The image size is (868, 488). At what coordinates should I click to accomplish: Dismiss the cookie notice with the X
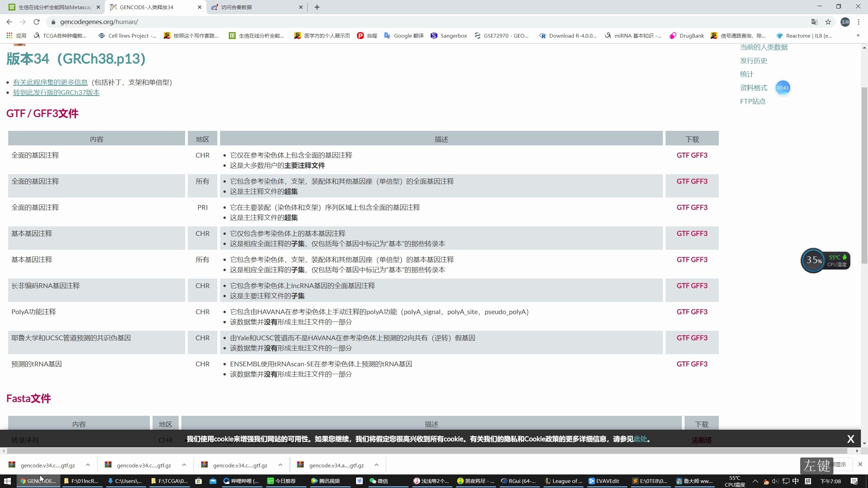tap(851, 439)
